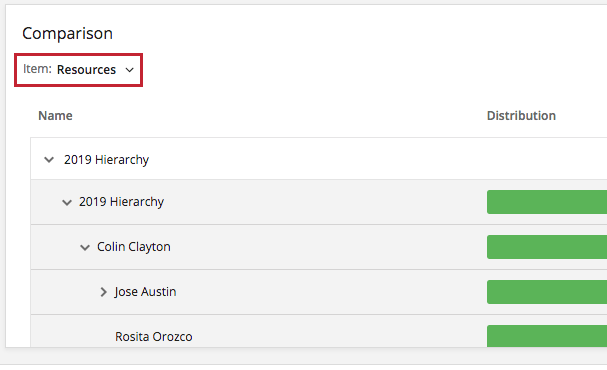
Task: Click nested 2019 Hierarchy distribution bar
Action: (x=547, y=202)
